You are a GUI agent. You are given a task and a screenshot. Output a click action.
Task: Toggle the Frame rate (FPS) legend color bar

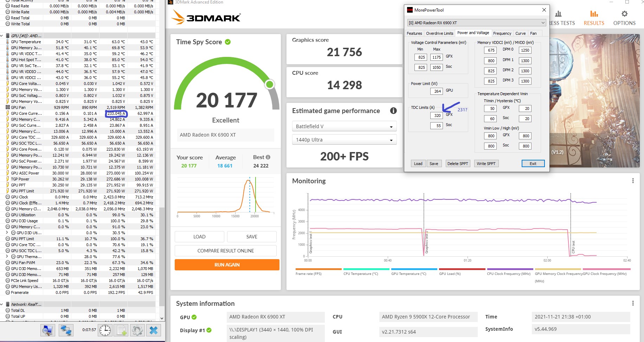click(318, 269)
